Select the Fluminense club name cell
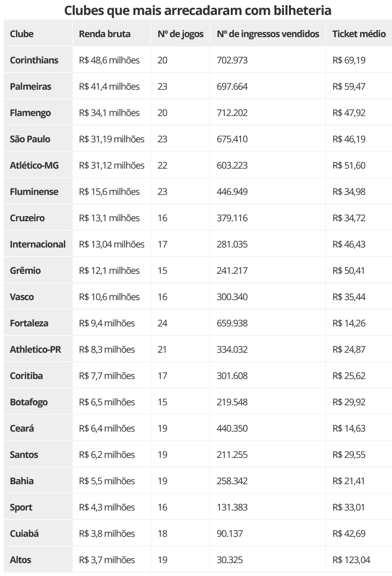The height and width of the screenshot is (576, 392). click(x=34, y=192)
